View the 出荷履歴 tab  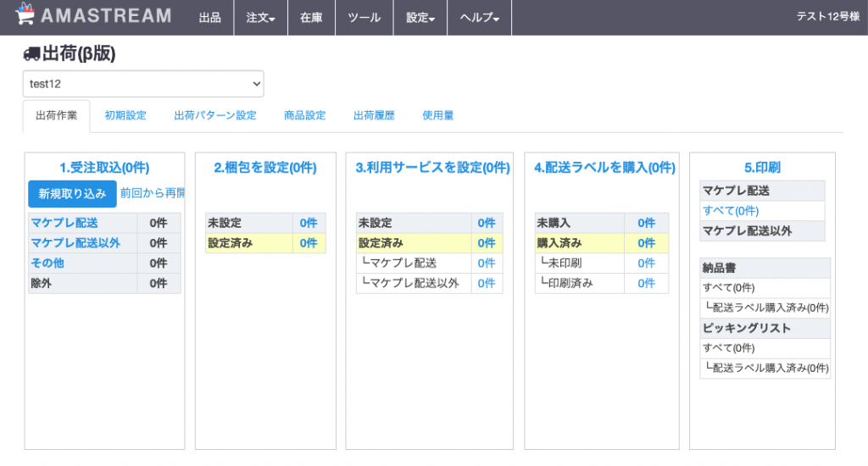(374, 116)
